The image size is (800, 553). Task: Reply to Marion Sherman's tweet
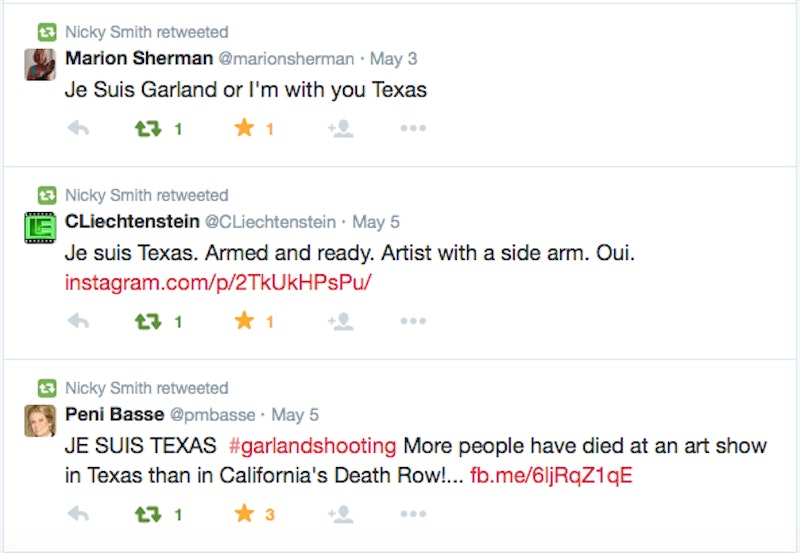point(78,129)
